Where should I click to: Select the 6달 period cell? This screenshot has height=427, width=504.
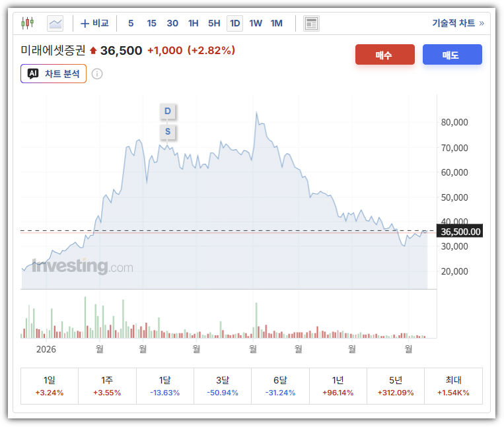280,386
